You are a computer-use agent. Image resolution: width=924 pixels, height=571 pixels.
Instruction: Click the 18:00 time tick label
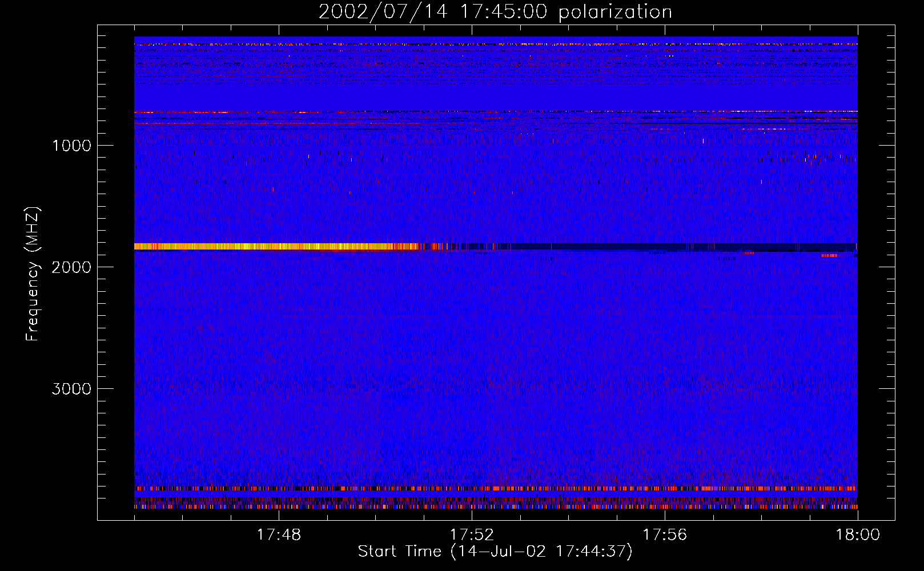pos(858,535)
